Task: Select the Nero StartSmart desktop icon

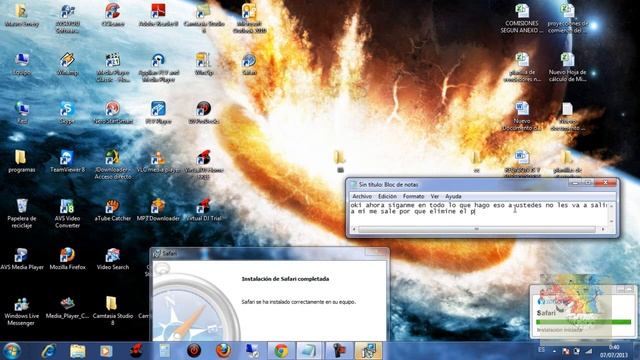Action: [113, 113]
